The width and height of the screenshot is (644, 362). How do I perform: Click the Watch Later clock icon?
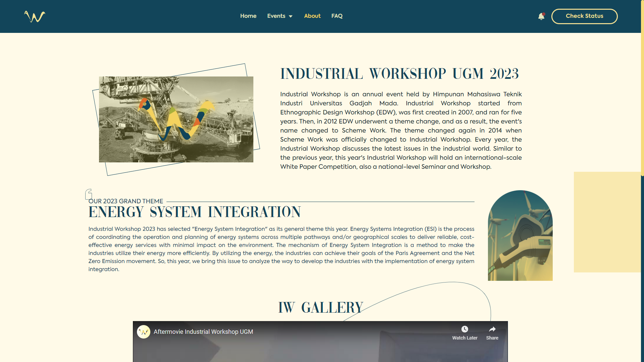point(464,329)
